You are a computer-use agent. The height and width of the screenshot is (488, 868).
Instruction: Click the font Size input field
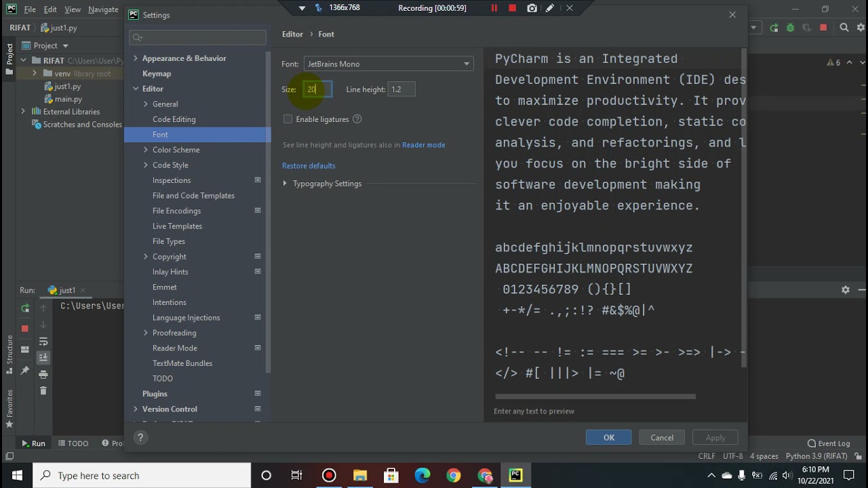click(317, 89)
